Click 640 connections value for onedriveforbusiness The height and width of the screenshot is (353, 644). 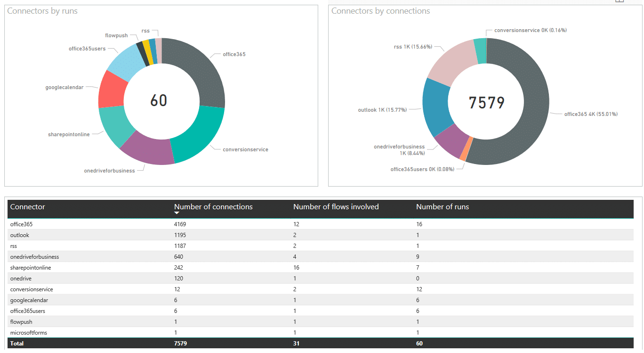pyautogui.click(x=179, y=257)
